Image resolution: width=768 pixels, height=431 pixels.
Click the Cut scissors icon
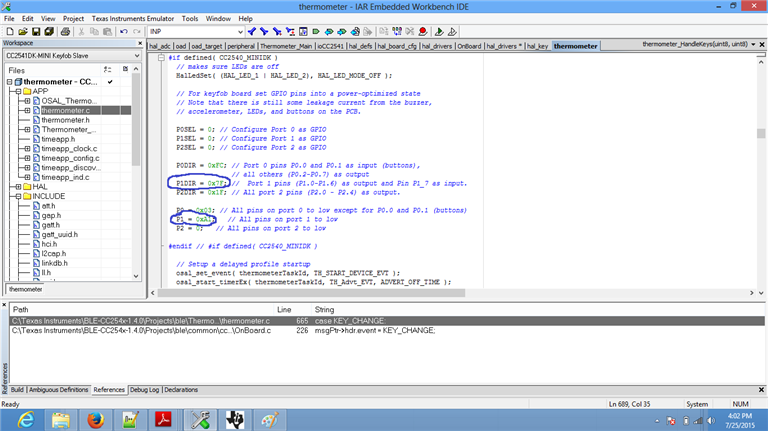tap(81, 31)
